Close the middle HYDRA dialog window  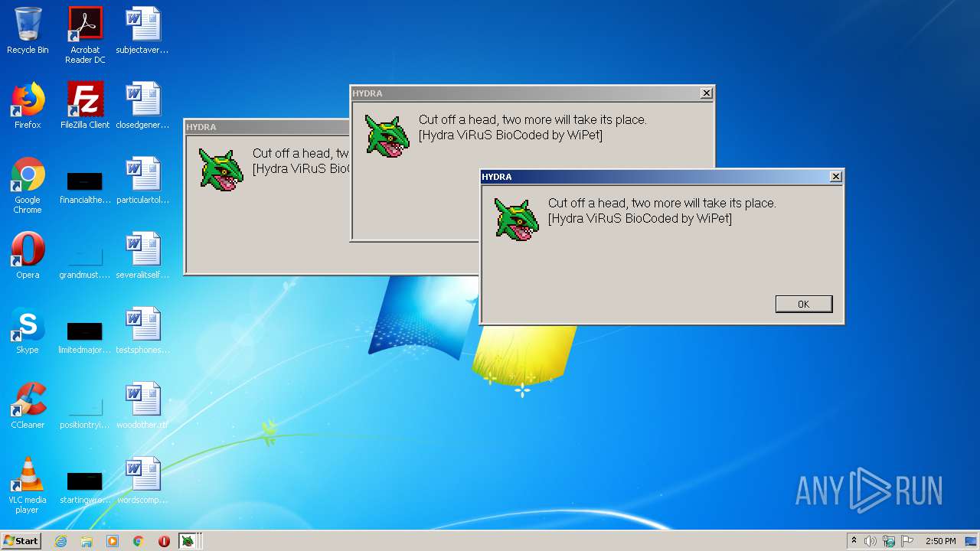706,93
